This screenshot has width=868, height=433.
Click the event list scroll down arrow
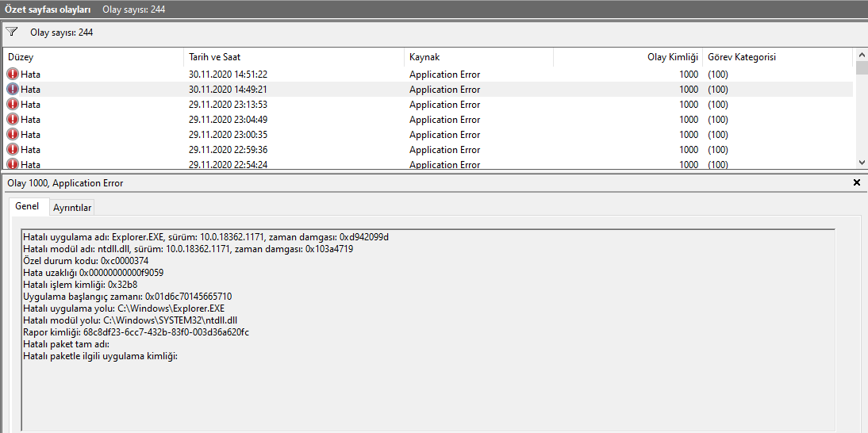862,162
